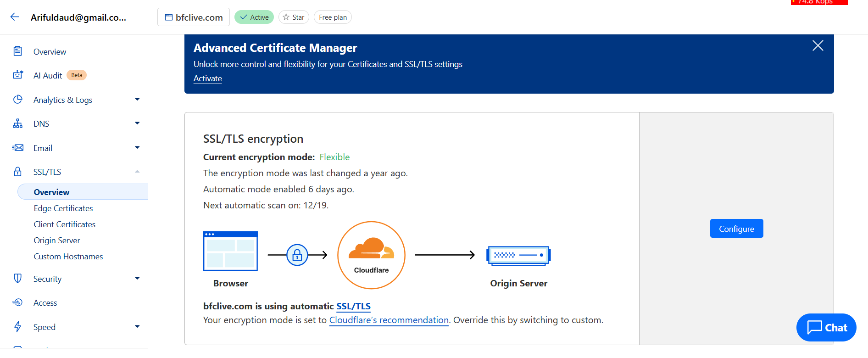Image resolution: width=868 pixels, height=358 pixels.
Task: Expand the Speed section arrow
Action: tap(137, 326)
